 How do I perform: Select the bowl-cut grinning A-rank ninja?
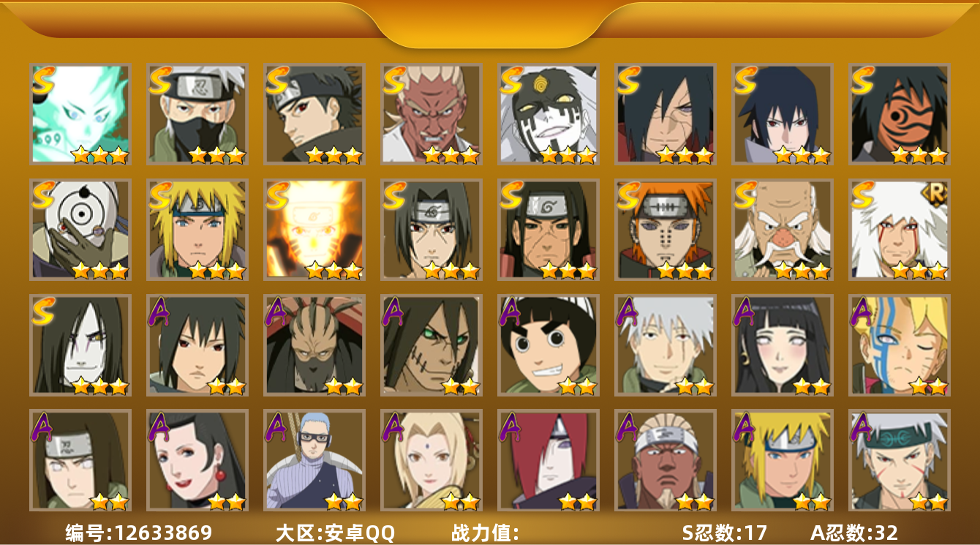[x=549, y=345]
